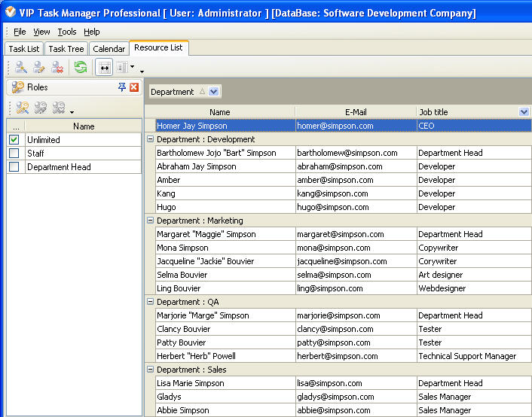Switch to the Task Tree tab
Screen dimensions: 532x417
pos(66,49)
